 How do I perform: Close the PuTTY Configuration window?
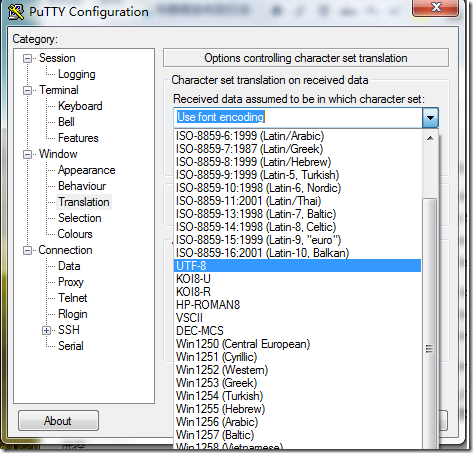436,7
